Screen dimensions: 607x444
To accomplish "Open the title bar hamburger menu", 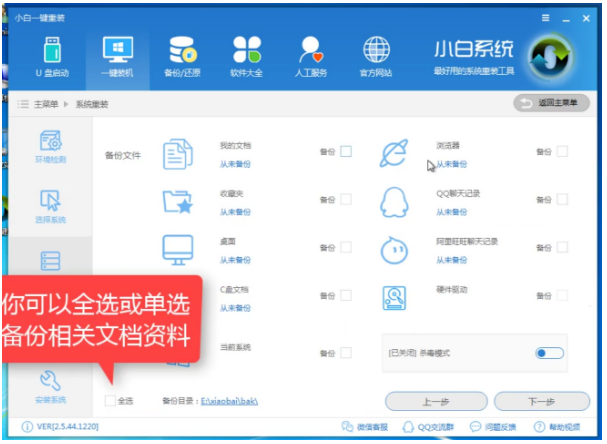I will pos(545,18).
